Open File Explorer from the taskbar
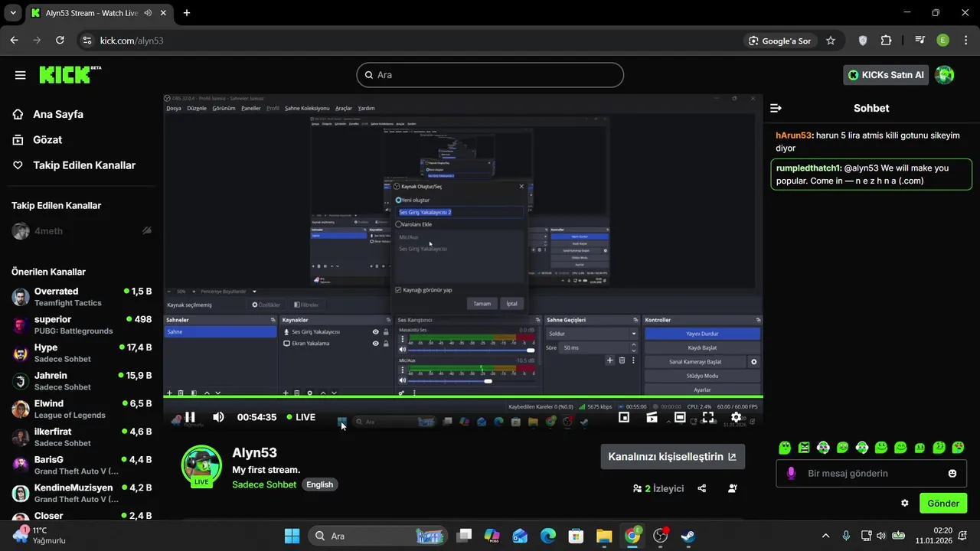The width and height of the screenshot is (980, 551). pyautogui.click(x=604, y=536)
